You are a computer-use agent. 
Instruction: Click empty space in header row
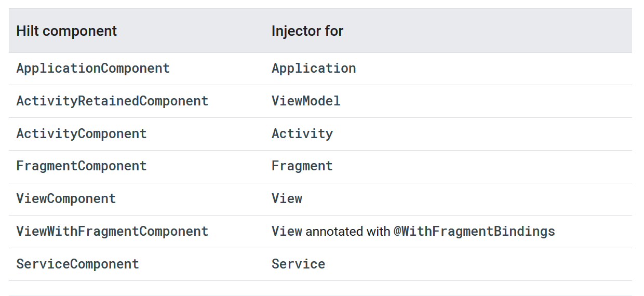coord(488,31)
